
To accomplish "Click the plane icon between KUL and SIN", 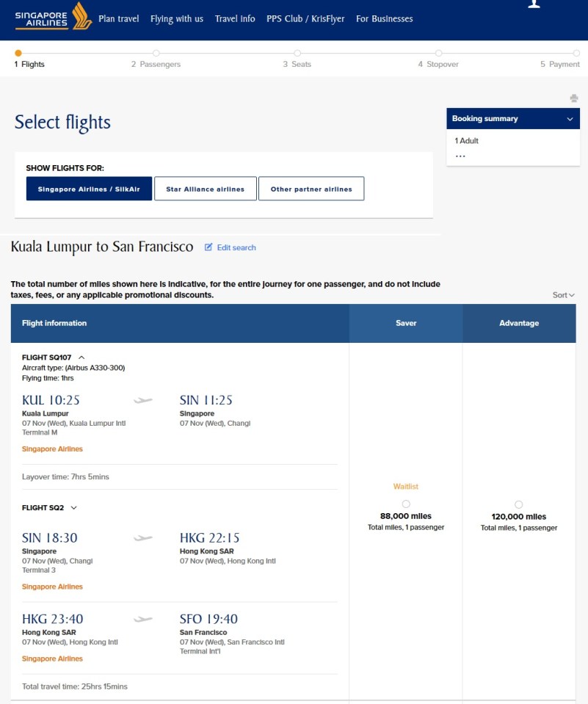I will 143,400.
